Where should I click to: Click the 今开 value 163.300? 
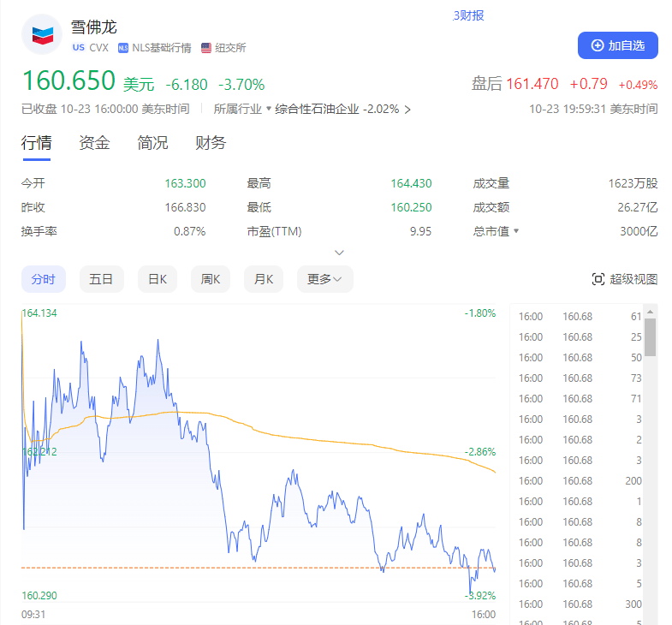185,183
